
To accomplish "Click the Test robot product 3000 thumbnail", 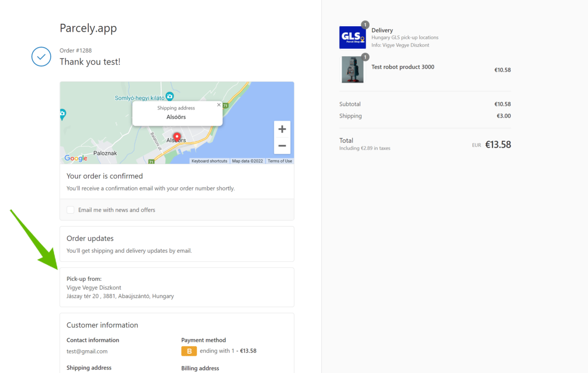I will pyautogui.click(x=352, y=69).
